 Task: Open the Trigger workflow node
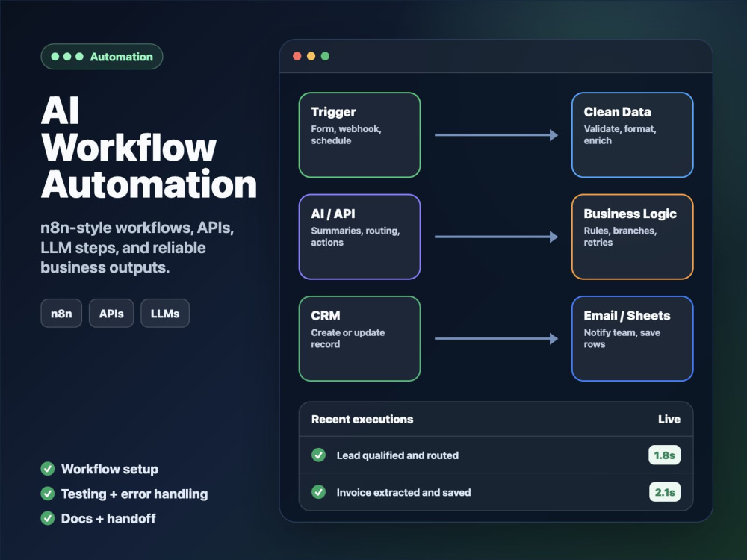coord(360,134)
